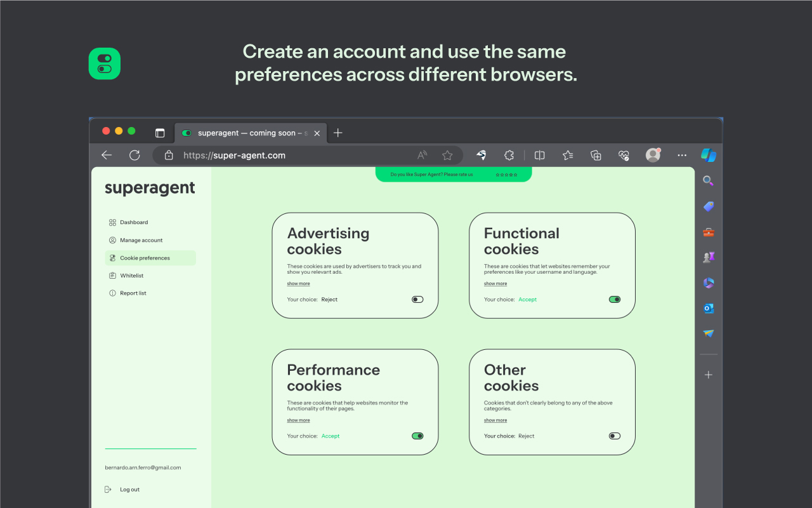Disable the Functional cookies toggle
The height and width of the screenshot is (508, 812).
(614, 299)
